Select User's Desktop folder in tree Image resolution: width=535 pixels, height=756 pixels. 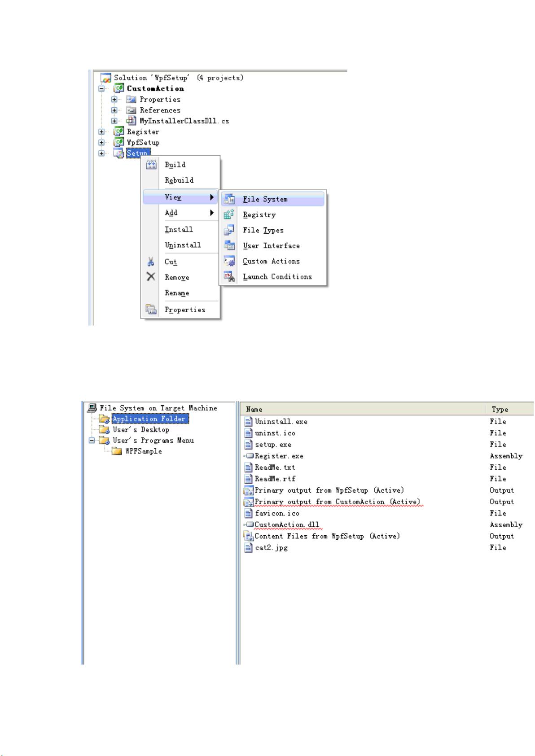point(140,430)
